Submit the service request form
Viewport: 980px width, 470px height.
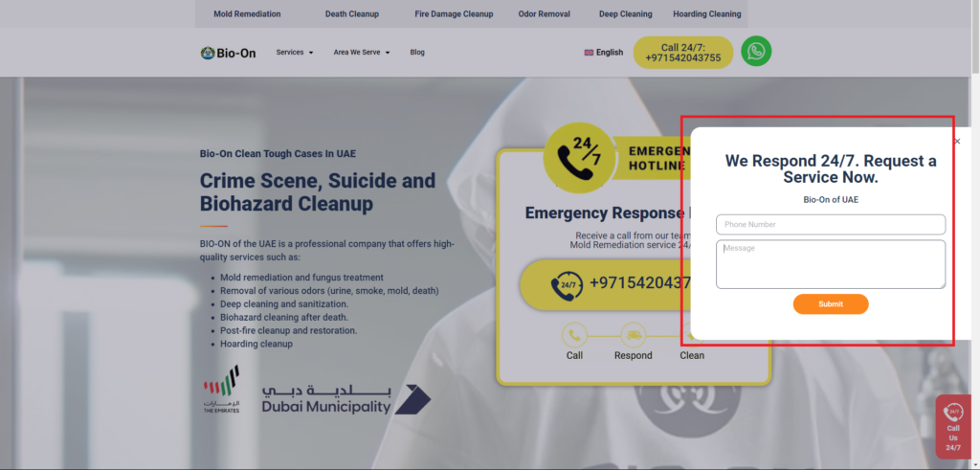tap(831, 304)
